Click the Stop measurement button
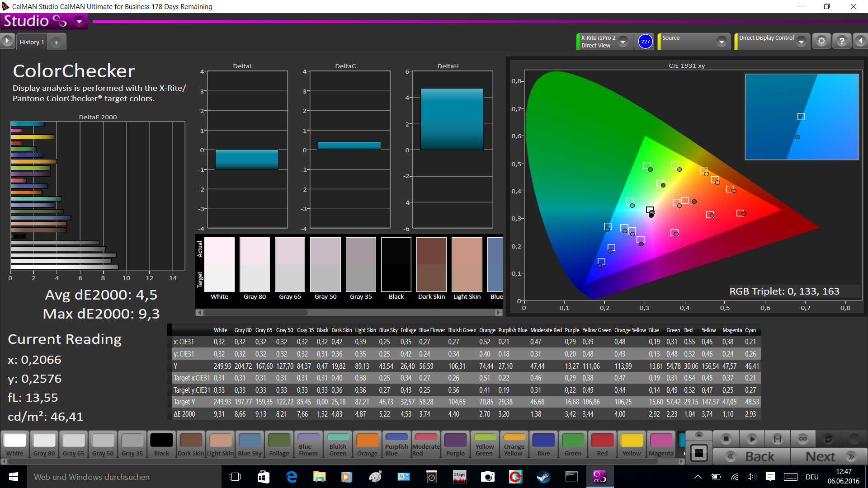868x488 pixels. (x=726, y=439)
